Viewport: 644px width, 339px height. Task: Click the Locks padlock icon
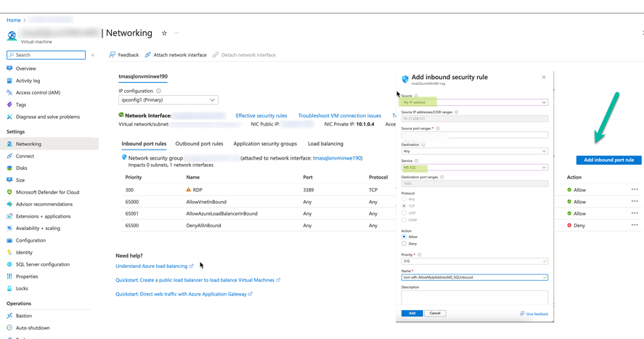click(9, 288)
